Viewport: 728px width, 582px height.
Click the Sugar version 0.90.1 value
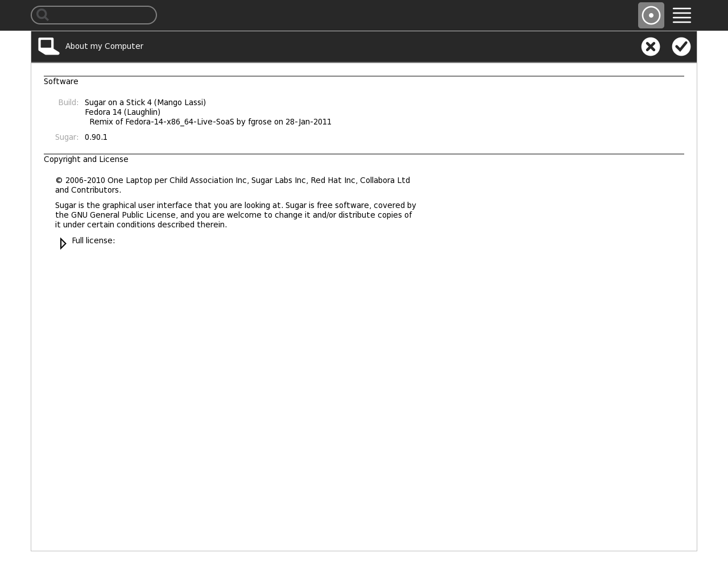[x=96, y=137]
